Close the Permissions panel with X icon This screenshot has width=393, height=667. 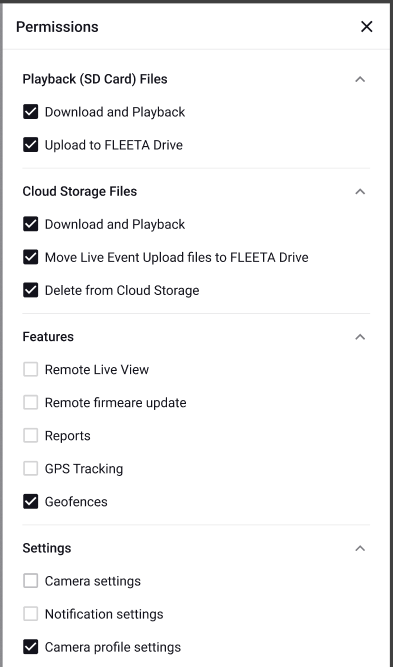pyautogui.click(x=366, y=27)
